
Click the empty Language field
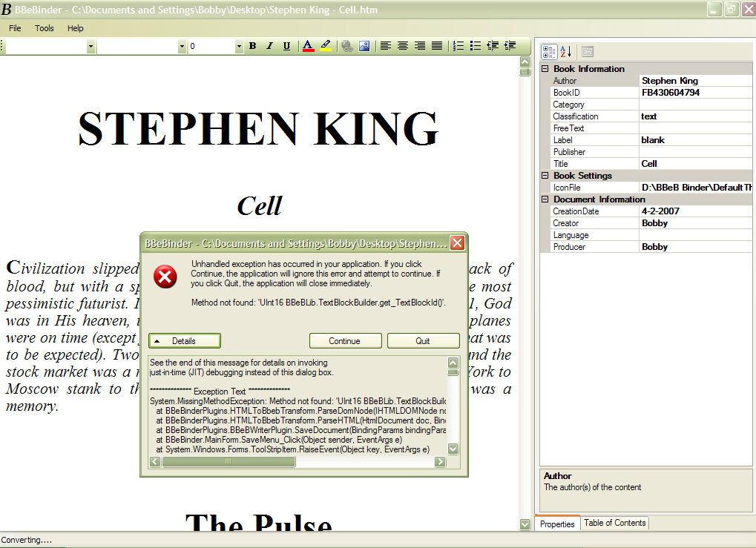pyautogui.click(x=696, y=235)
